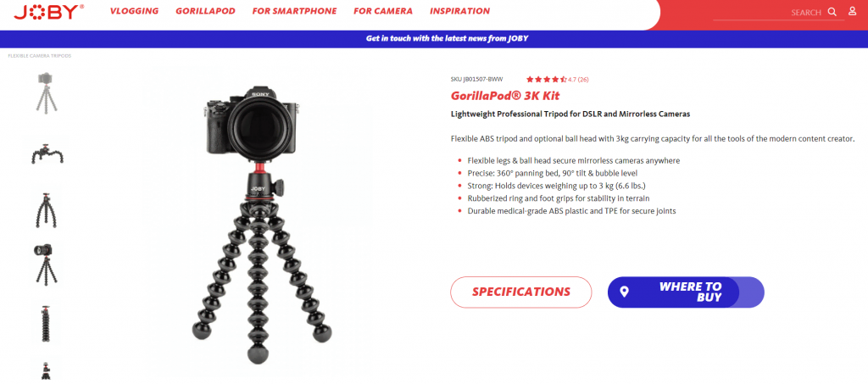
Task: Select the thumbnail with camera mounted on tripod
Action: point(47,264)
